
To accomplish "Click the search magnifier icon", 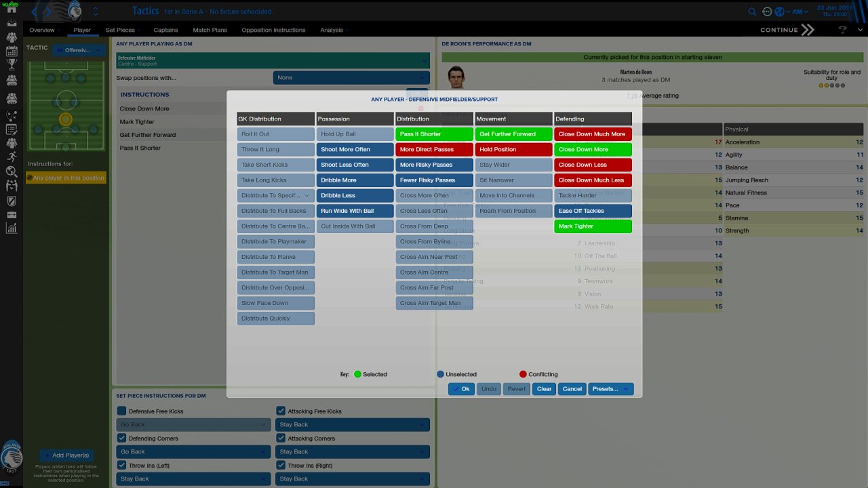I will pos(752,12).
